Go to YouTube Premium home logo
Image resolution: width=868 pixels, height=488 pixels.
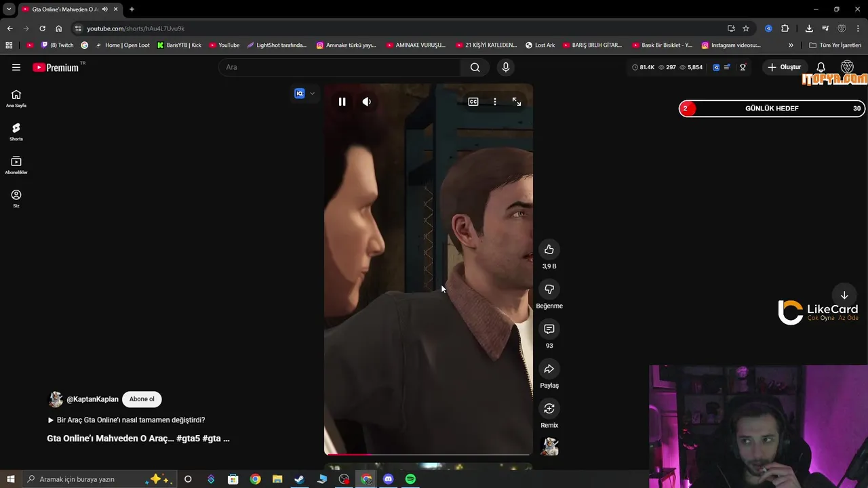56,67
